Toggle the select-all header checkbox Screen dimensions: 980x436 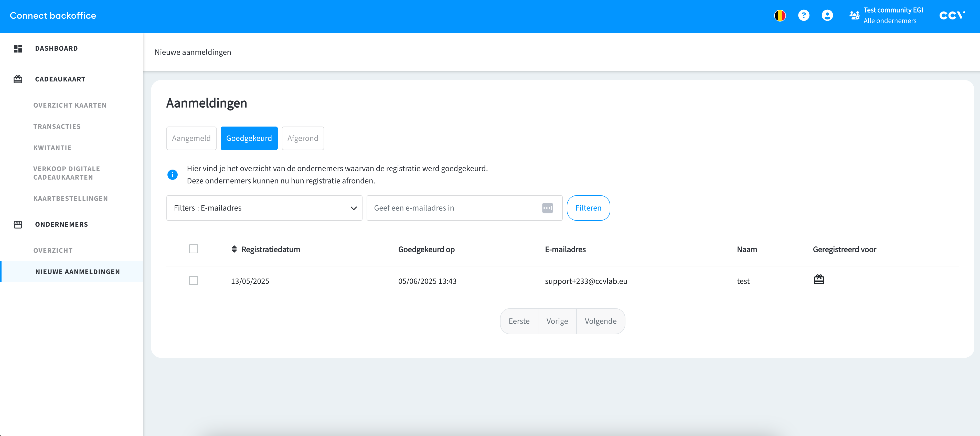click(193, 249)
